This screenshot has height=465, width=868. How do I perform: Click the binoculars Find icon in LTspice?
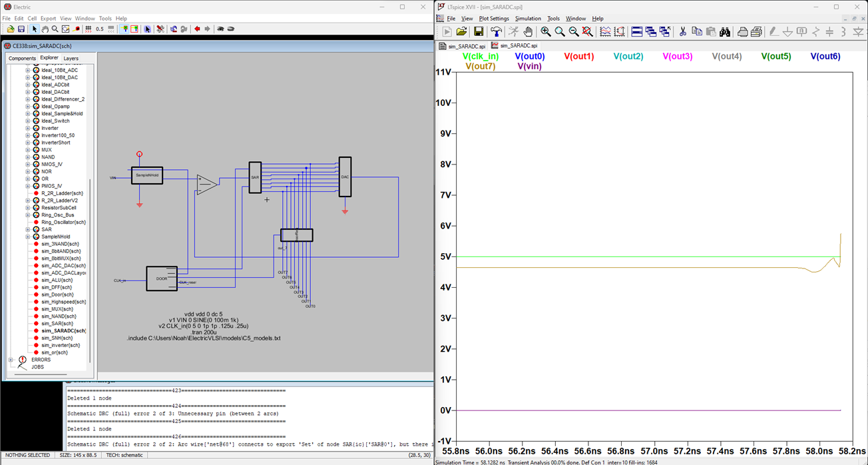coord(725,31)
